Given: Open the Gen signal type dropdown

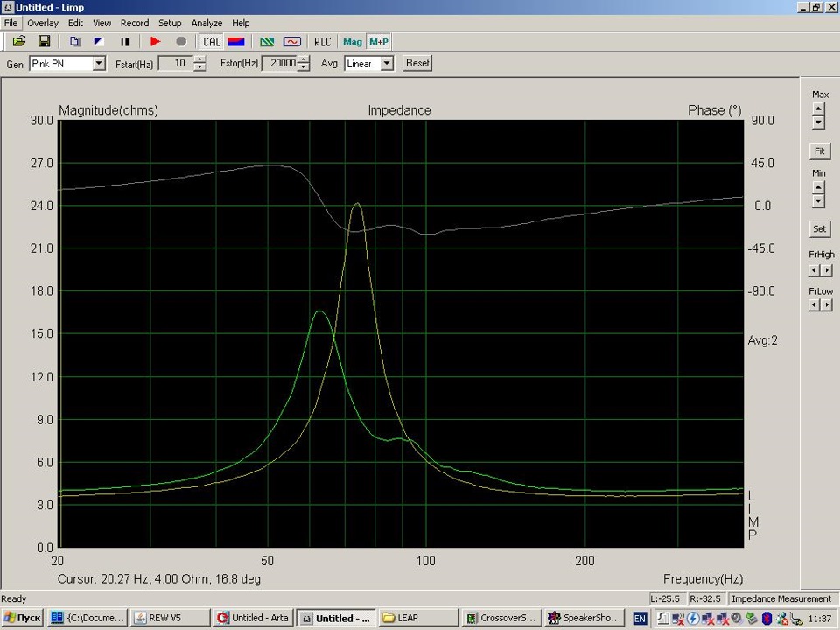Looking at the screenshot, I should 99,64.
